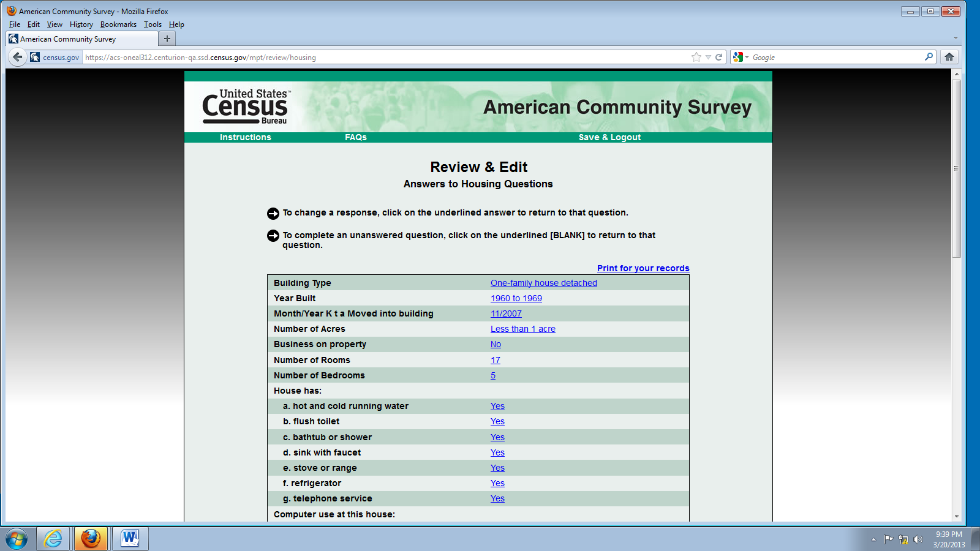980x551 pixels.
Task: Open the Google search engine selector dropdown
Action: click(x=741, y=57)
